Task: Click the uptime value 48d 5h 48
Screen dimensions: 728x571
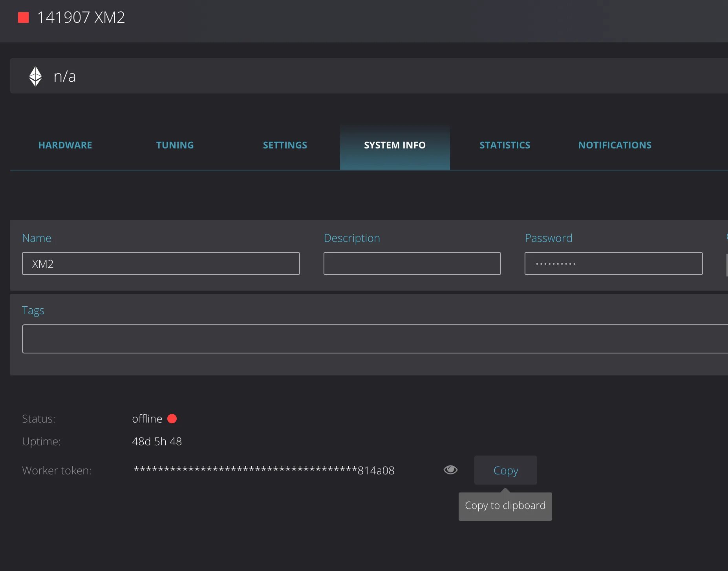Action: (x=157, y=441)
